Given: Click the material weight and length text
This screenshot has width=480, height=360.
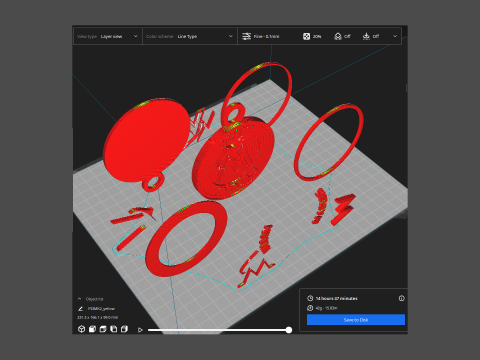Looking at the screenshot, I should tap(327, 308).
